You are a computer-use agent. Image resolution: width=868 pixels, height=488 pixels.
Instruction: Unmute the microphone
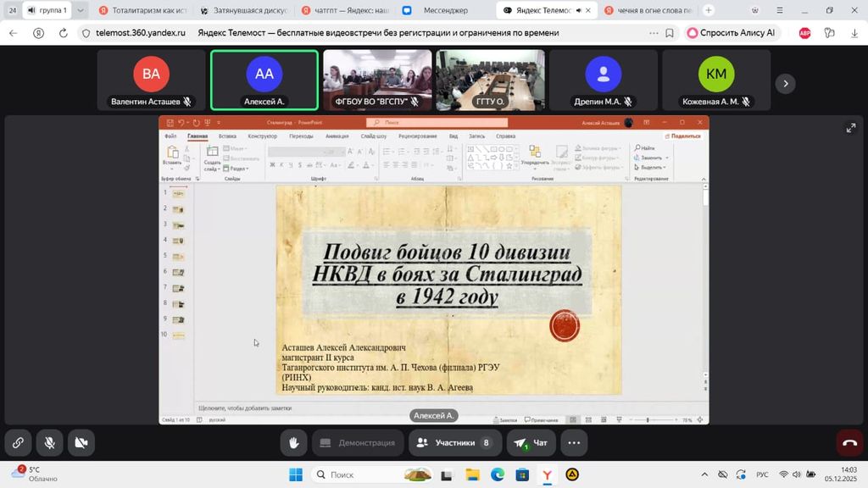(49, 442)
